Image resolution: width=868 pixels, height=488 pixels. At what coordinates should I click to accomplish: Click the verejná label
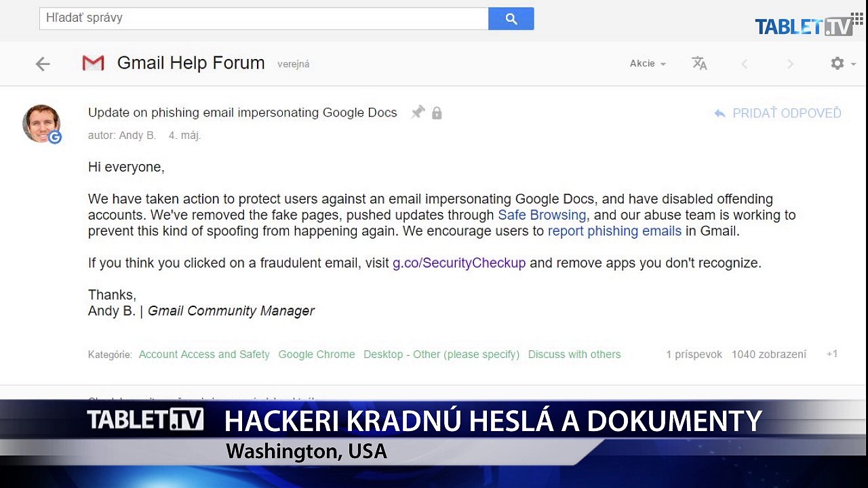294,64
